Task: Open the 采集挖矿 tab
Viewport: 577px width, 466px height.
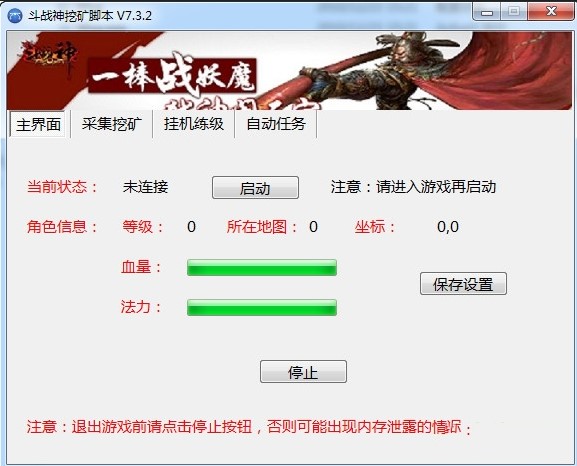Action: pyautogui.click(x=111, y=124)
